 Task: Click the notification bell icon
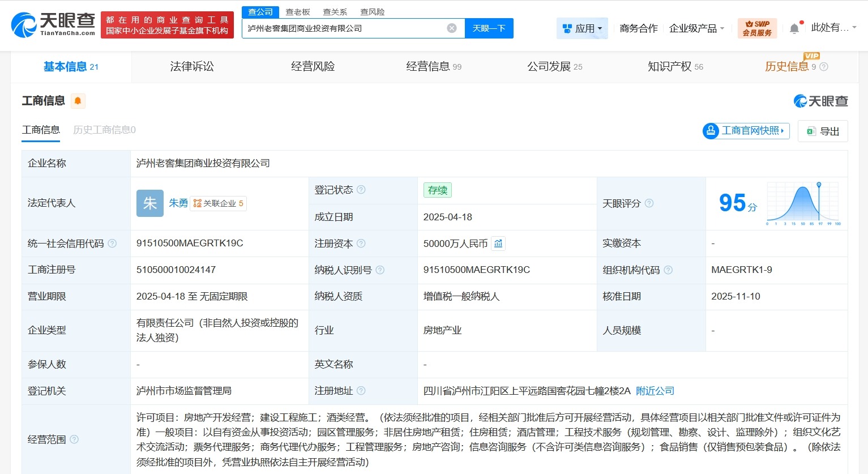(x=795, y=27)
